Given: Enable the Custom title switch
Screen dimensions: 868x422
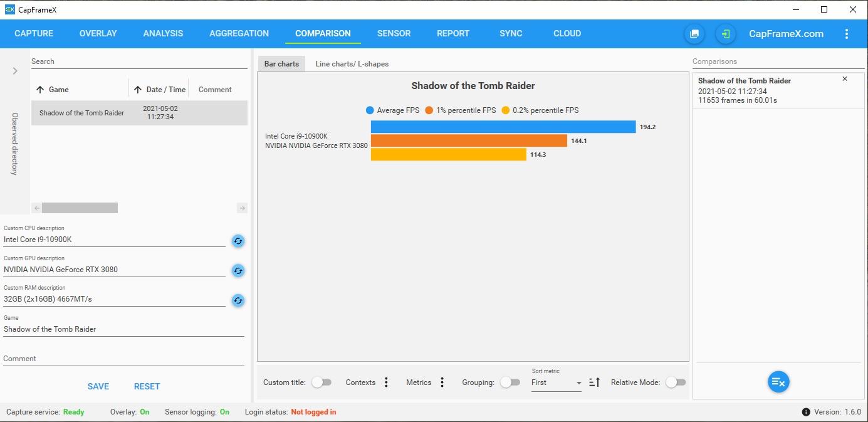Looking at the screenshot, I should pyautogui.click(x=322, y=382).
